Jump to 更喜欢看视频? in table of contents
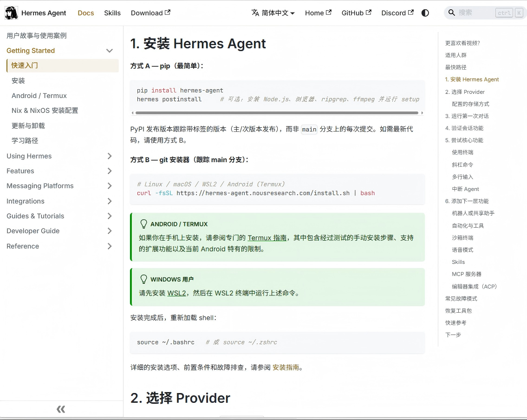Screen dimensions: 527x420 pyautogui.click(x=462, y=43)
